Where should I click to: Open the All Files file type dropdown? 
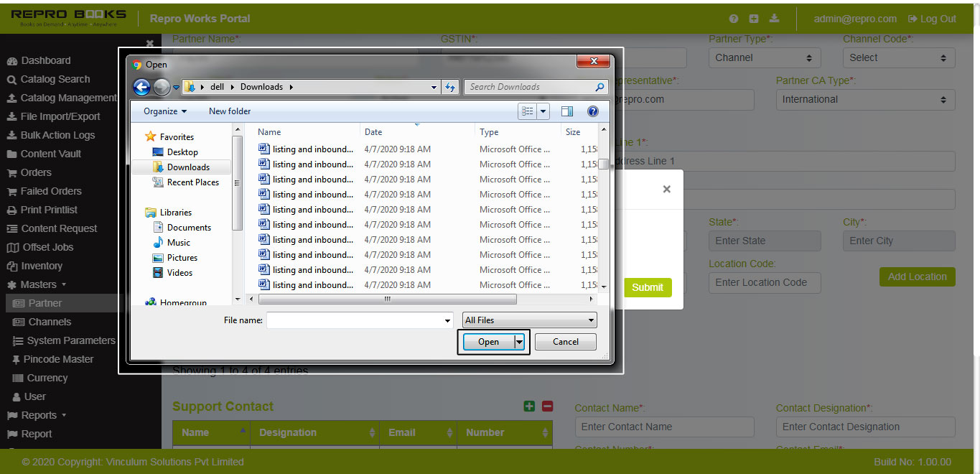(x=528, y=320)
